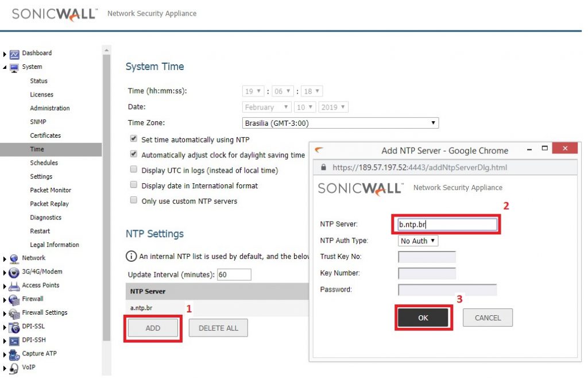Image resolution: width=588 pixels, height=379 pixels.
Task: Open SNMP under System
Action: click(38, 122)
